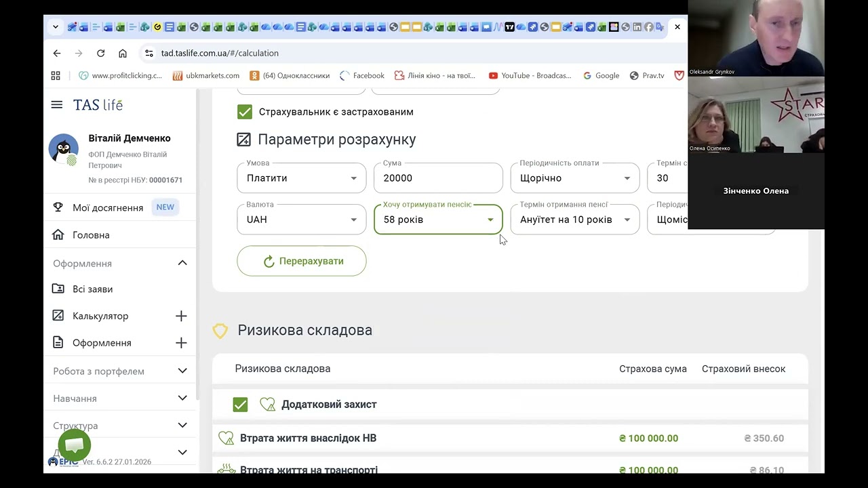Edit the Сума field with 20000
Viewport: 868px width, 488px height.
click(438, 178)
